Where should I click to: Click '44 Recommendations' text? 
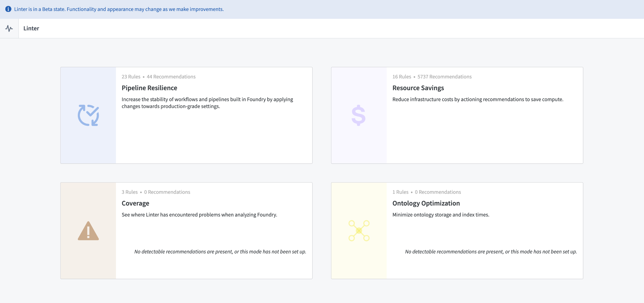171,77
